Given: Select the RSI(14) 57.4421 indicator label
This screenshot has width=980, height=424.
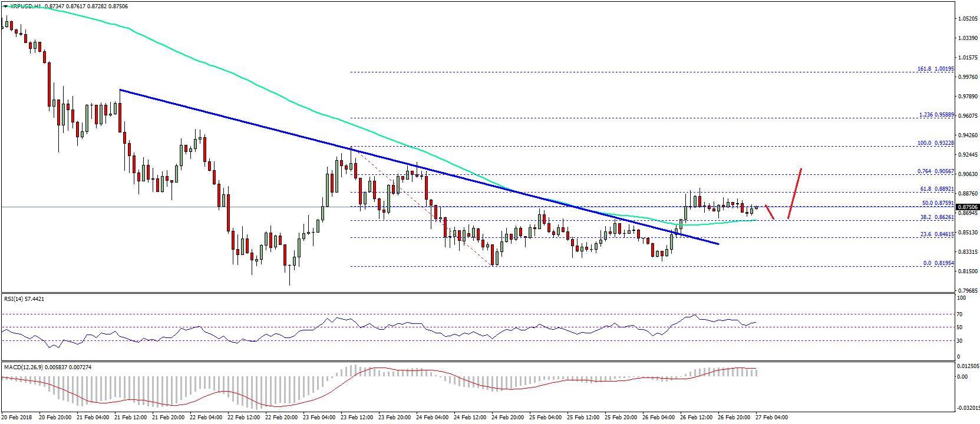Looking at the screenshot, I should click(24, 299).
